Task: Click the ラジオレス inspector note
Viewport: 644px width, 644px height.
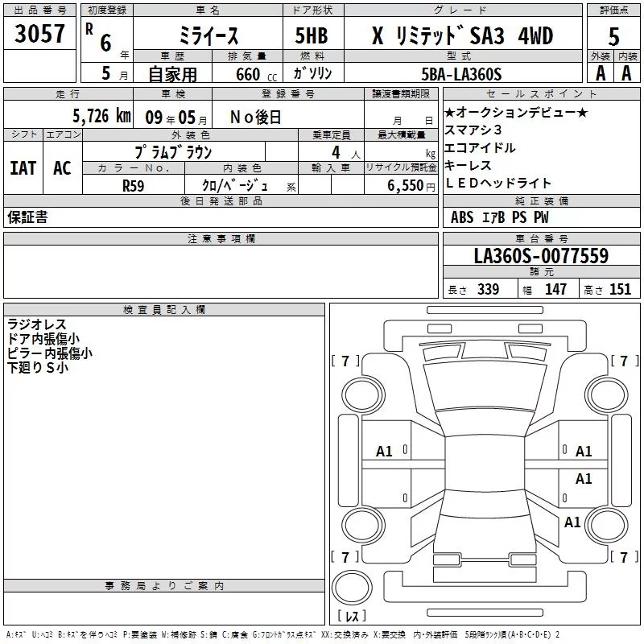Action: tap(37, 324)
